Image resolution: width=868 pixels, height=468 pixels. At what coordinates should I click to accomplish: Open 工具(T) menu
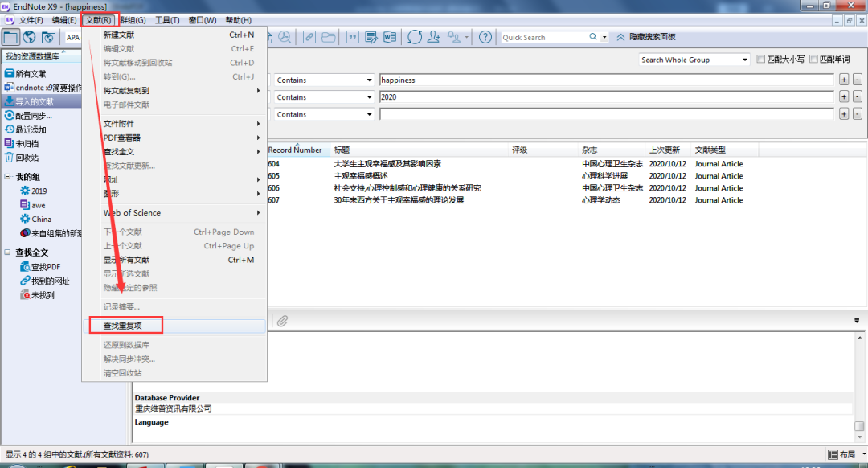(x=167, y=20)
